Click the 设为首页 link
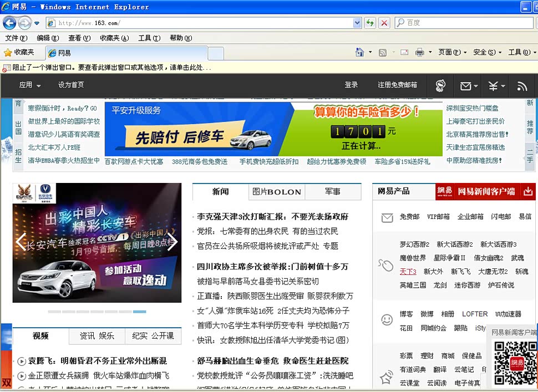The image size is (538, 392). point(71,85)
